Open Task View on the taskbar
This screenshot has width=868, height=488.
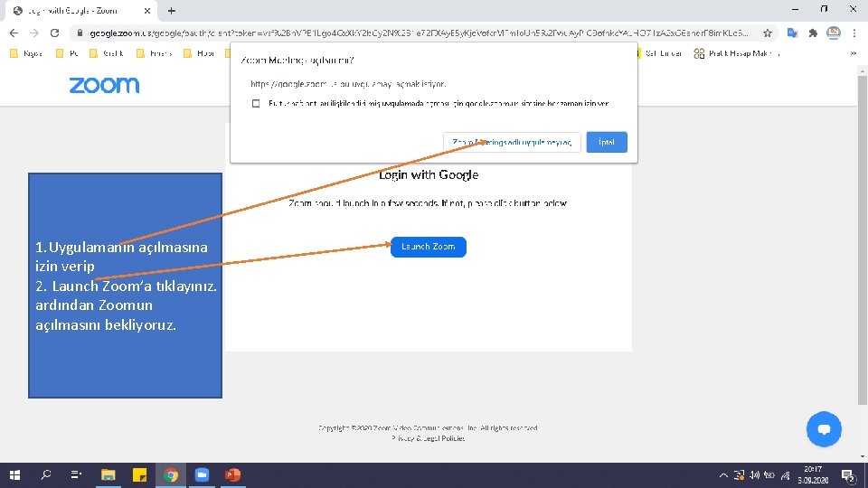pos(76,474)
